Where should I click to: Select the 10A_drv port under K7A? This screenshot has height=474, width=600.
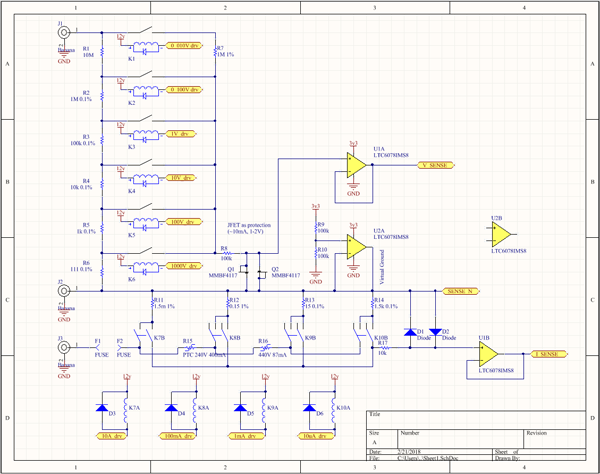[111, 436]
